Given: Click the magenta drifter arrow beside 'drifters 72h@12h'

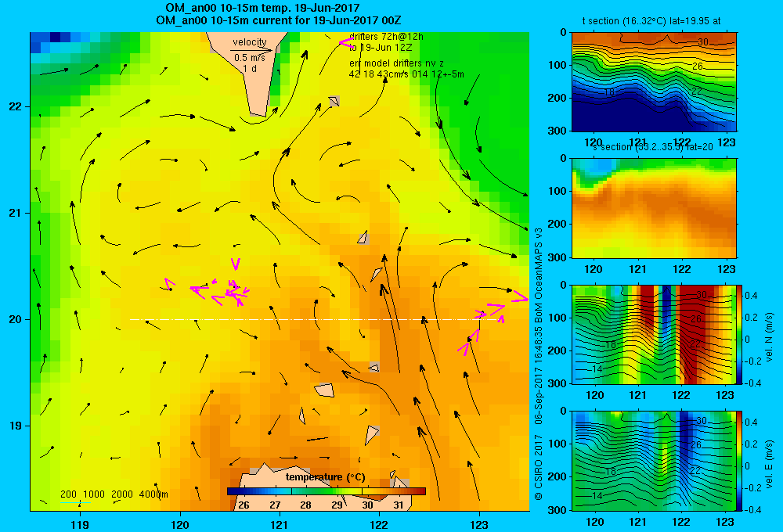Looking at the screenshot, I should click(x=346, y=42).
